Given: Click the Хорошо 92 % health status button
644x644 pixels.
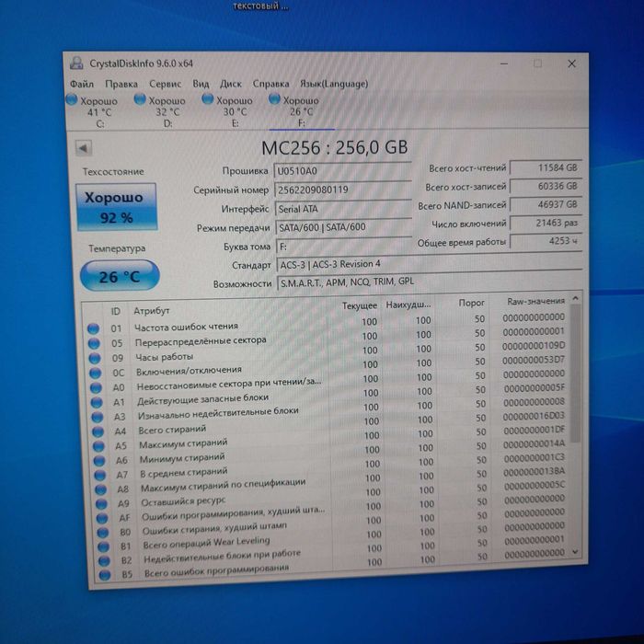Looking at the screenshot, I should pos(116,207).
